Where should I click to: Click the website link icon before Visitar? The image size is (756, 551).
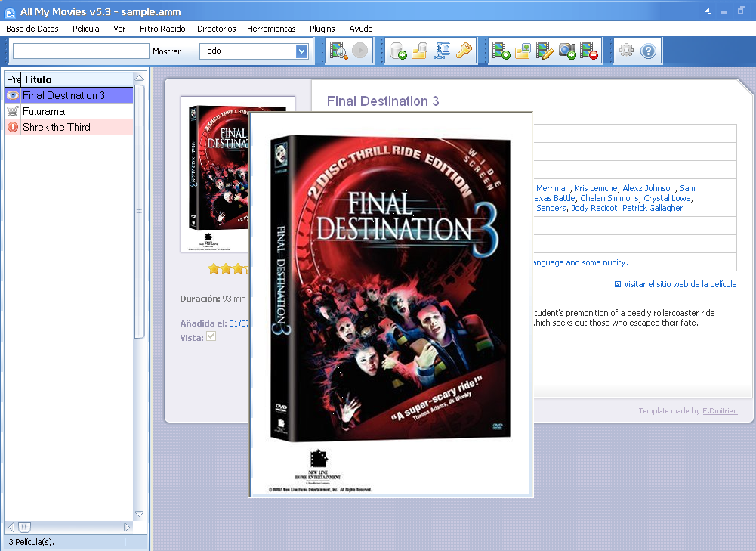click(x=618, y=284)
